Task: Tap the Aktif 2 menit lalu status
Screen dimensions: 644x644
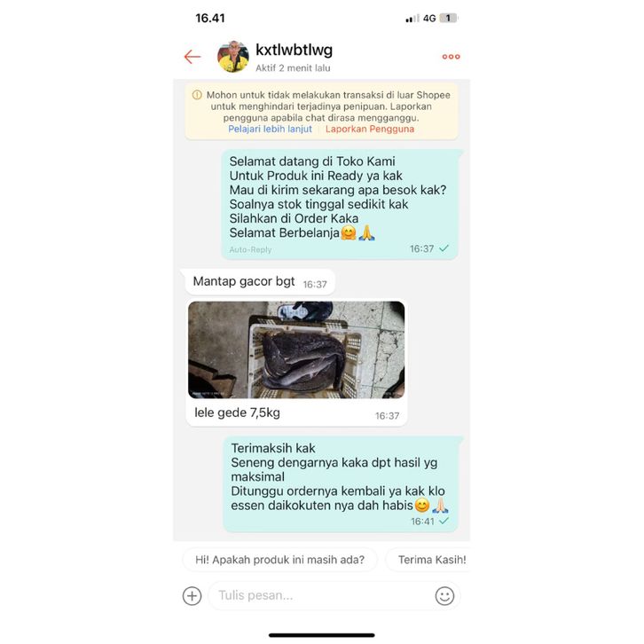Action: coord(293,68)
